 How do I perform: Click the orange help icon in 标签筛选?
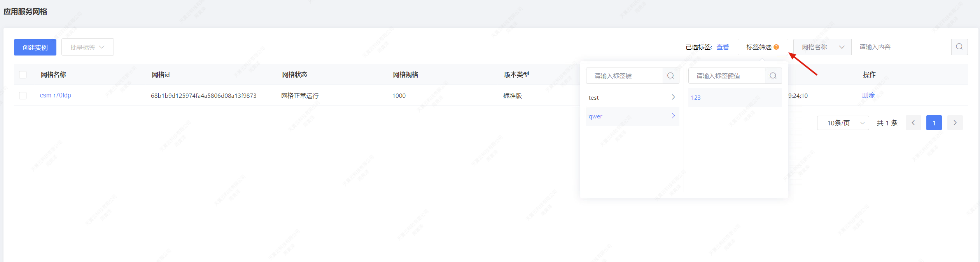[776, 47]
